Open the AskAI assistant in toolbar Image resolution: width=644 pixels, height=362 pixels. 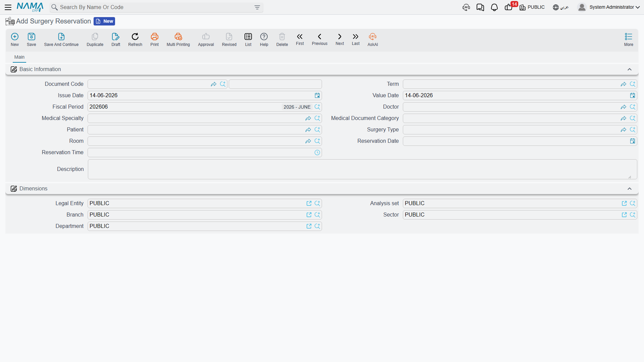point(373,40)
